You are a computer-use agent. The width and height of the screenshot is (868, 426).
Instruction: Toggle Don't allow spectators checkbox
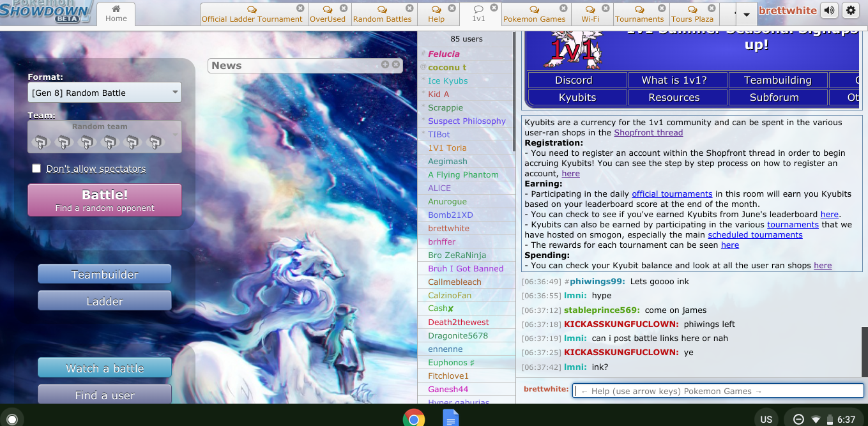pos(36,169)
